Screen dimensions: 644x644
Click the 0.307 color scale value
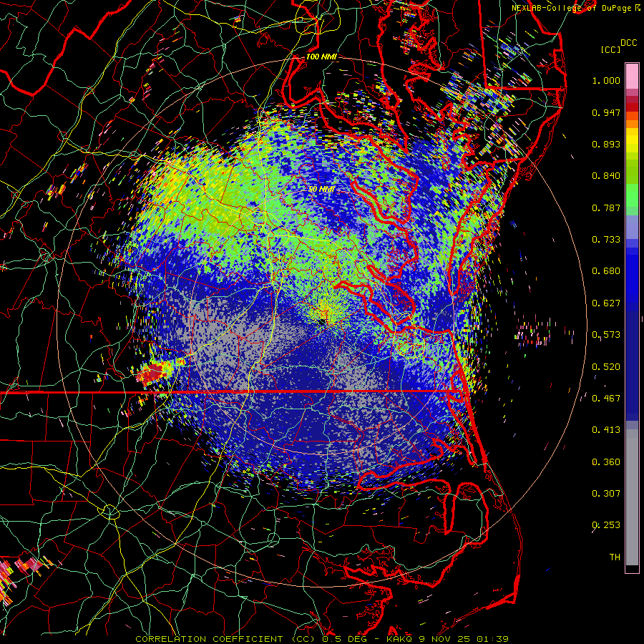point(606,494)
